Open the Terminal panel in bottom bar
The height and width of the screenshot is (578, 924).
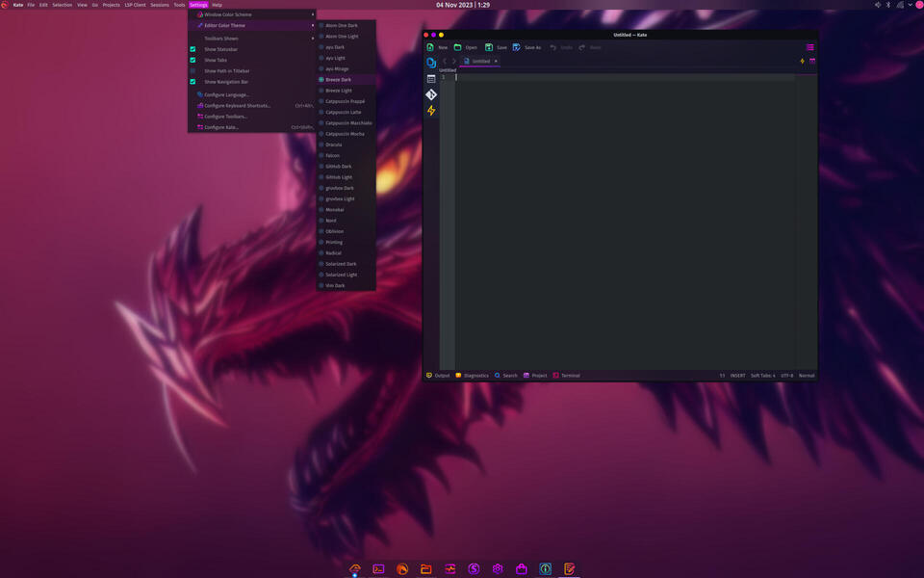click(566, 375)
